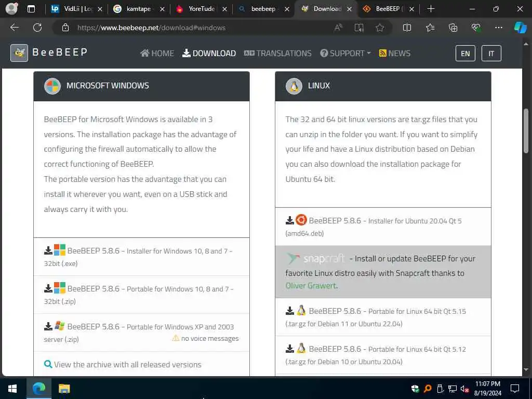Open the Collections icon
This screenshot has width=532, height=399.
tap(453, 28)
